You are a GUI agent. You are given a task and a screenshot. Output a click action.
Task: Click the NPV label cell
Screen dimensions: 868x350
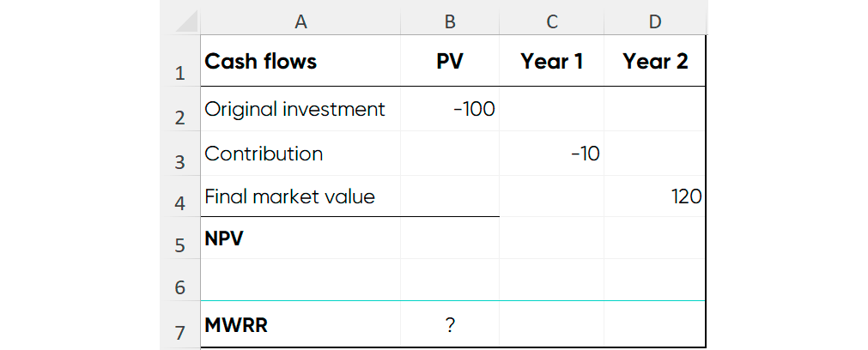coord(300,238)
